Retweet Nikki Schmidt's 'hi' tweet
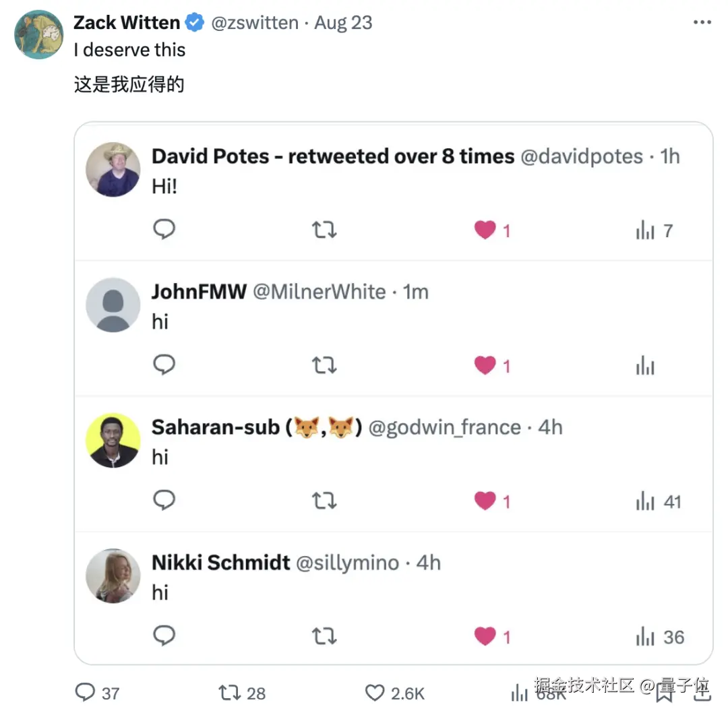The image size is (728, 713). (325, 637)
